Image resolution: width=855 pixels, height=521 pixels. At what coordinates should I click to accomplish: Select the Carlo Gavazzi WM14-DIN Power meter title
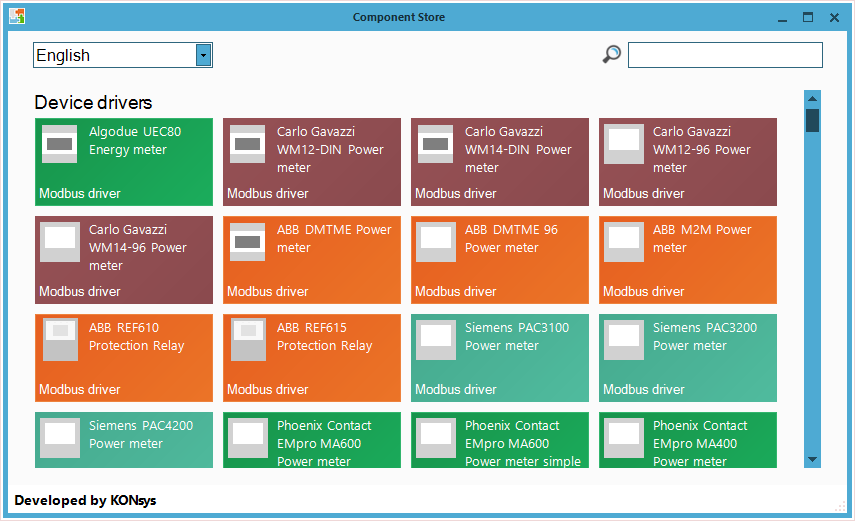[518, 149]
